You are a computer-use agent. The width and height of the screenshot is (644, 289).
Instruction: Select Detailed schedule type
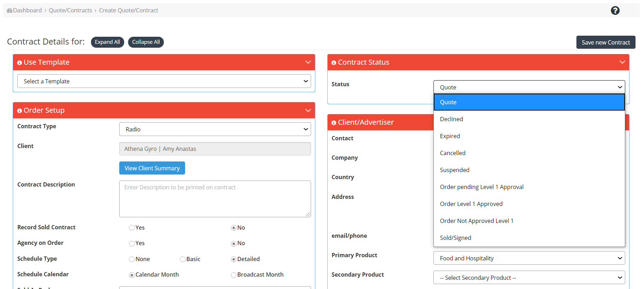(x=234, y=259)
